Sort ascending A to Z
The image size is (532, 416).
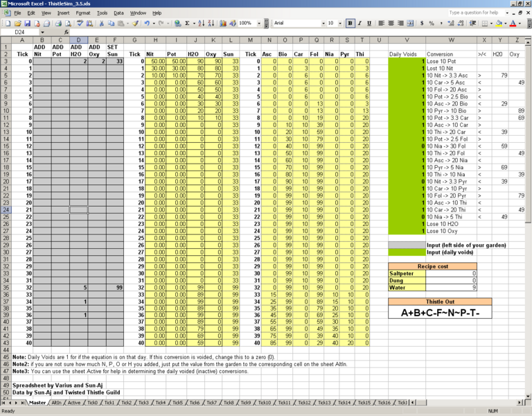201,23
